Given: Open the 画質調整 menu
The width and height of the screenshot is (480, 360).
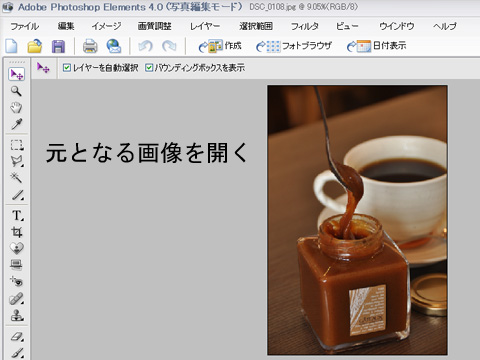Looking at the screenshot, I should click(x=155, y=26).
